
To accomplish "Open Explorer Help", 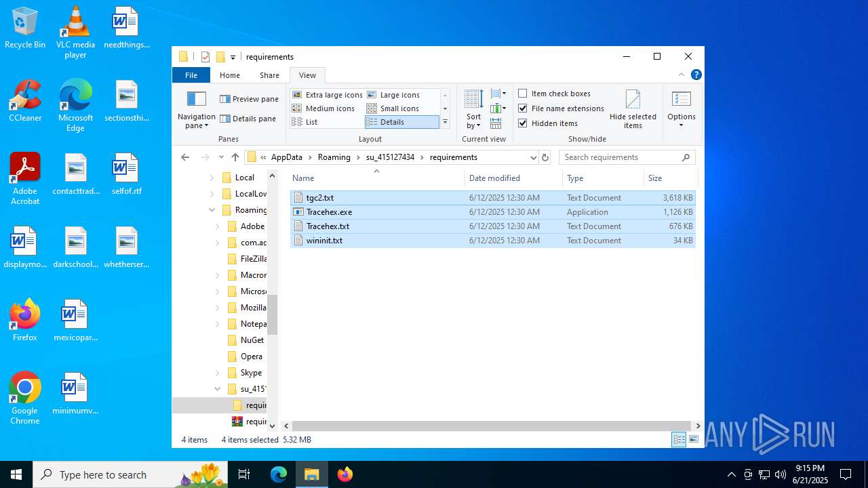I will pos(696,75).
